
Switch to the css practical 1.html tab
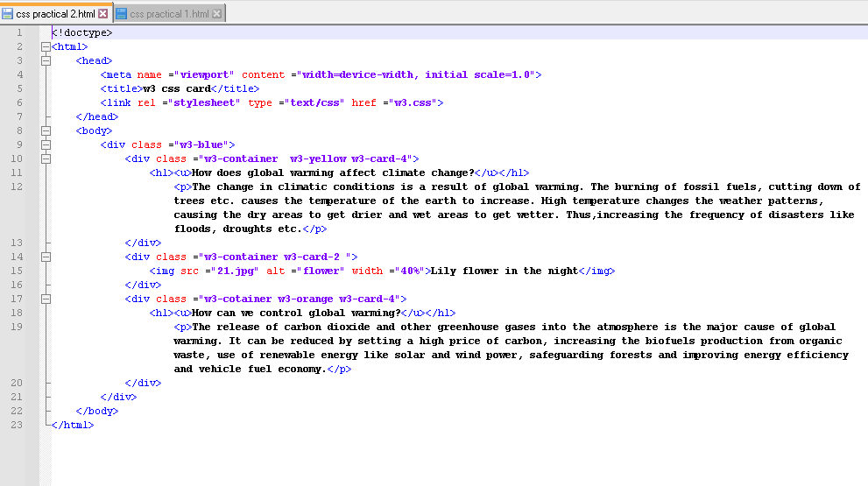coord(170,14)
